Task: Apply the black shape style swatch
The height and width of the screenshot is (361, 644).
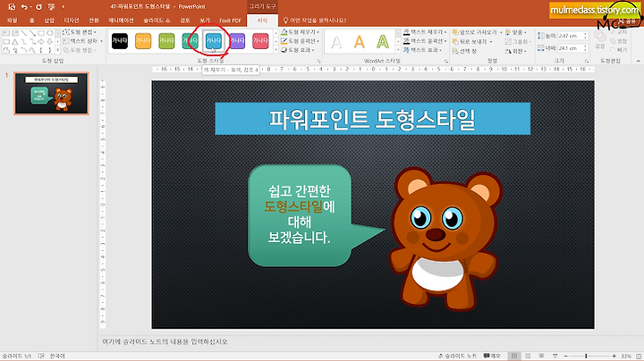Action: click(x=120, y=40)
